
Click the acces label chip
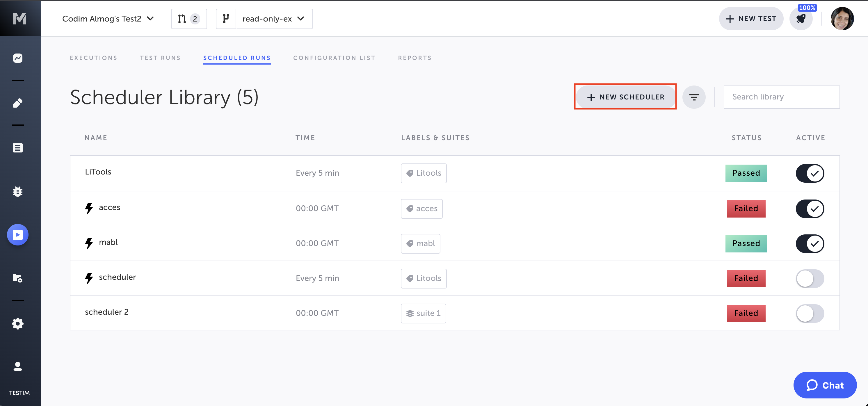(421, 209)
